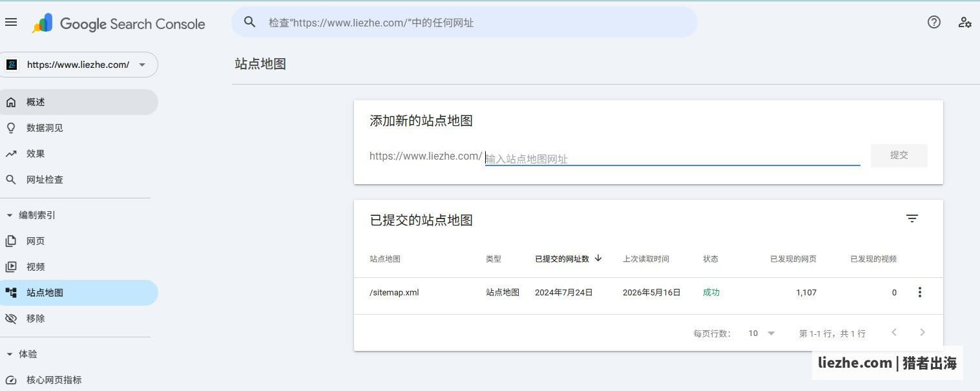This screenshot has height=391, width=980.
Task: Open filter icon for submitted sitemaps
Action: tap(912, 218)
